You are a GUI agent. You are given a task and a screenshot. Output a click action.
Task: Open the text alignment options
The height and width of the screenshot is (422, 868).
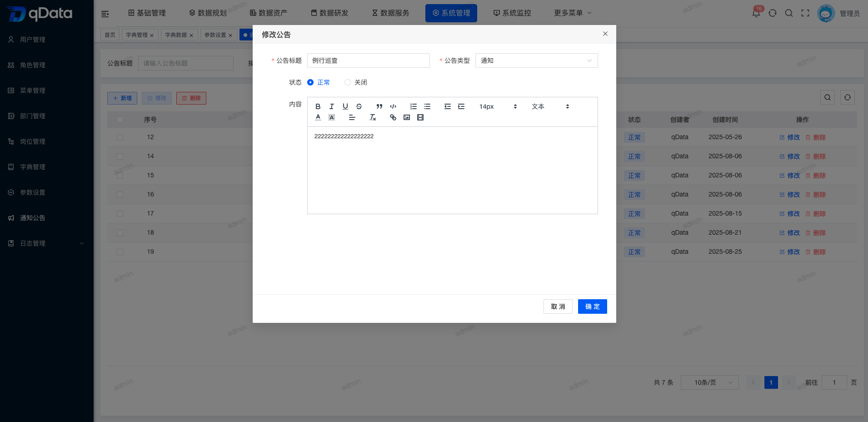pyautogui.click(x=352, y=117)
